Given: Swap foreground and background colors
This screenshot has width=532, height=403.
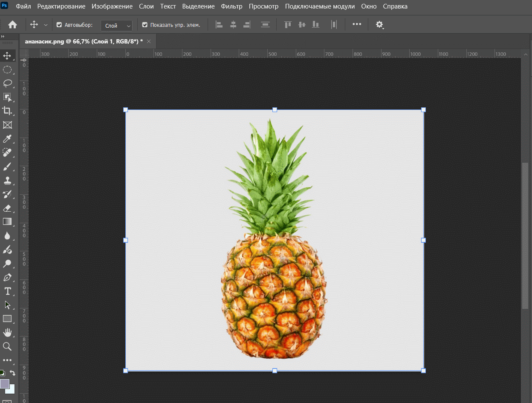Looking at the screenshot, I should [13, 373].
